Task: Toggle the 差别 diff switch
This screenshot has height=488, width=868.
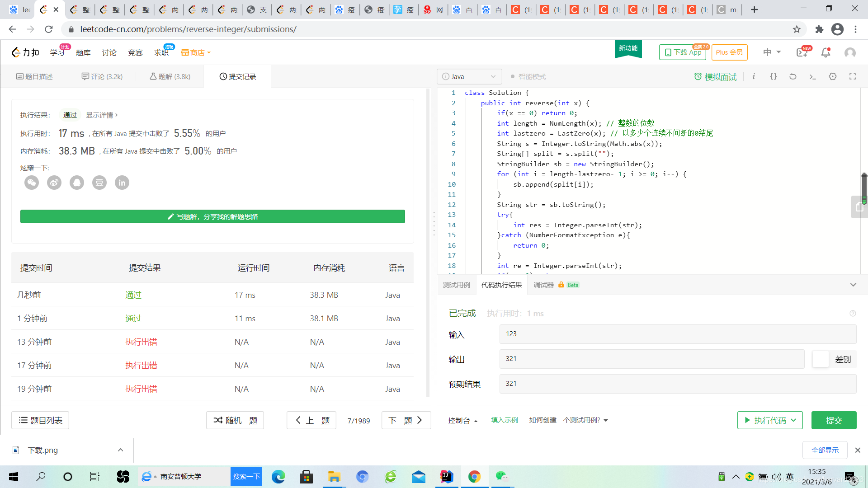Action: point(821,359)
